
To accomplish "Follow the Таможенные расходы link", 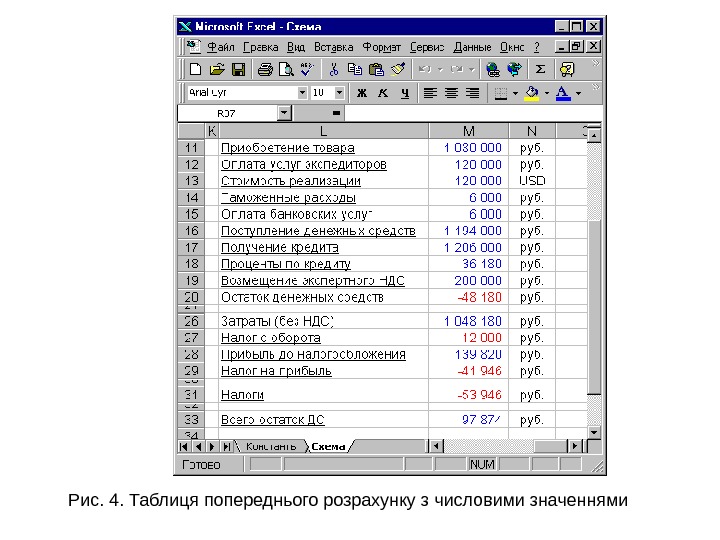I will [x=288, y=197].
